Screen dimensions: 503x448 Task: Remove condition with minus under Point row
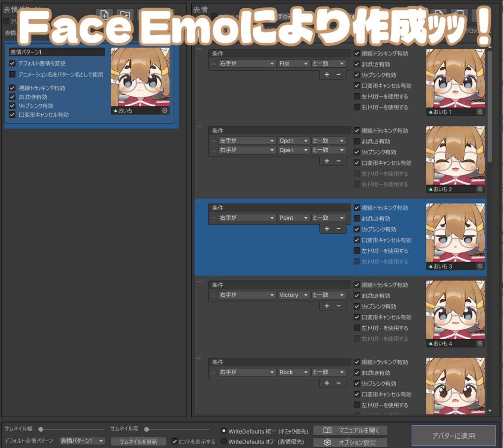click(338, 229)
